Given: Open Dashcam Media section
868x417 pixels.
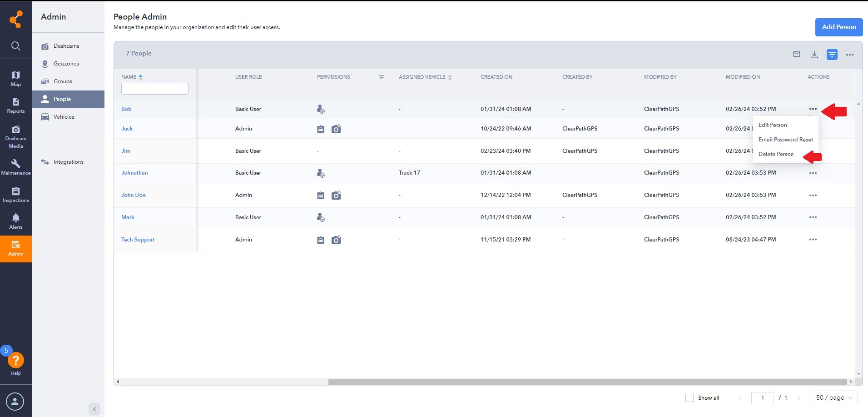Looking at the screenshot, I should [16, 137].
